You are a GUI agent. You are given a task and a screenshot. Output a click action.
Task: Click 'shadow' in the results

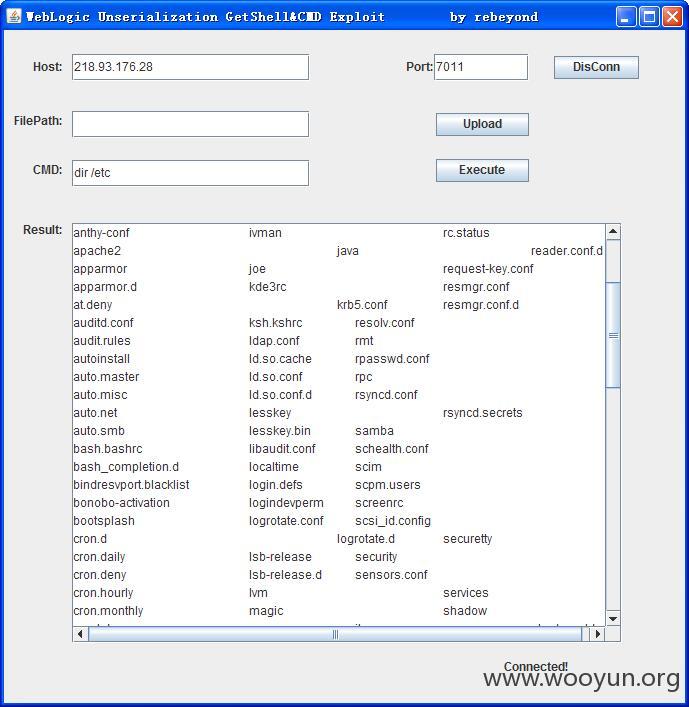[x=465, y=611]
